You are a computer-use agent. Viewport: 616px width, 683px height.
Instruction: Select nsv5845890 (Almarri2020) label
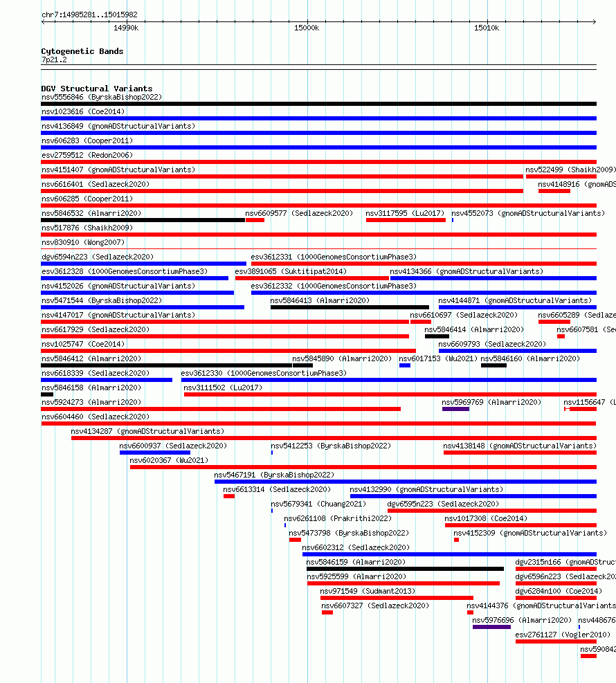pos(342,358)
